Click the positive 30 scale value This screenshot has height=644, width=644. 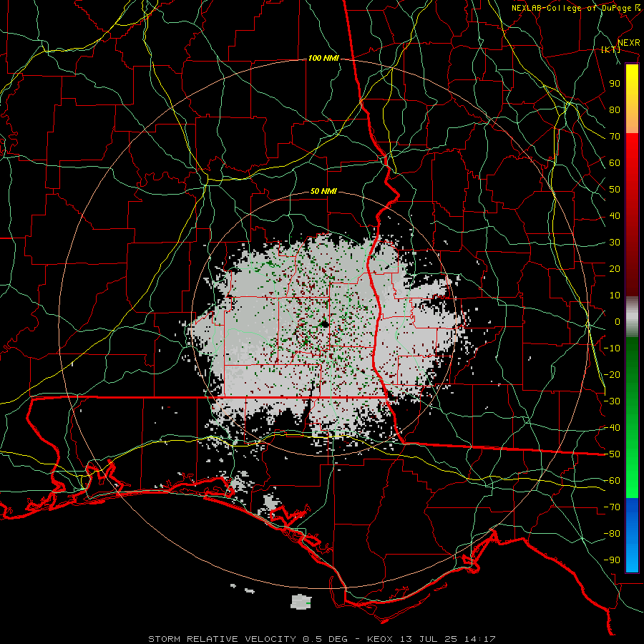tap(615, 243)
